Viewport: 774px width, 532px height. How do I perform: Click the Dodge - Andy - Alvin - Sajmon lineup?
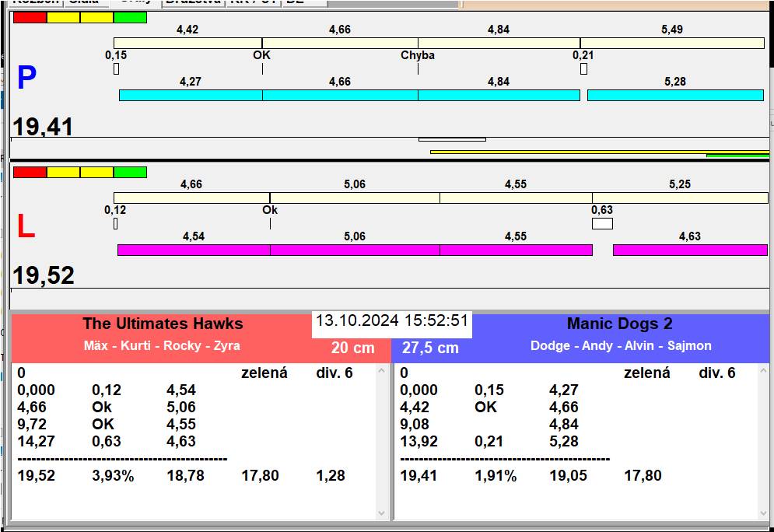[621, 345]
